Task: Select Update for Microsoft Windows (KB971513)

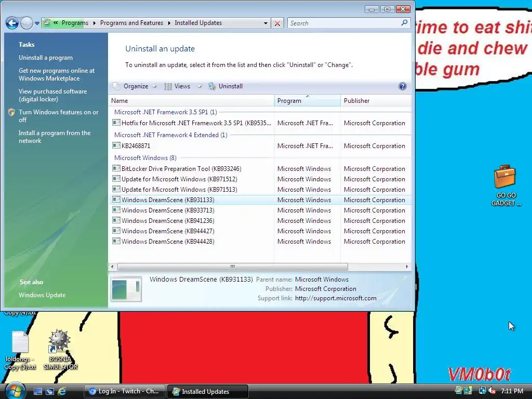Action: 260,189
